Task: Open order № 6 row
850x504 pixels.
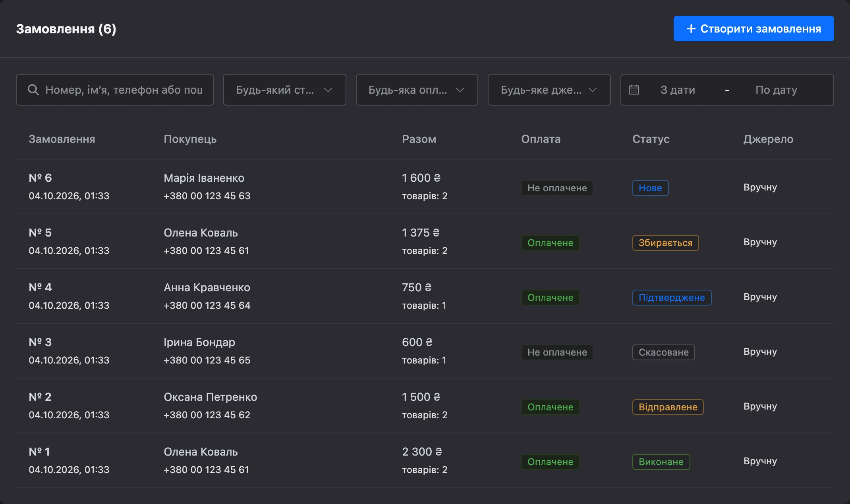Action: tap(425, 187)
